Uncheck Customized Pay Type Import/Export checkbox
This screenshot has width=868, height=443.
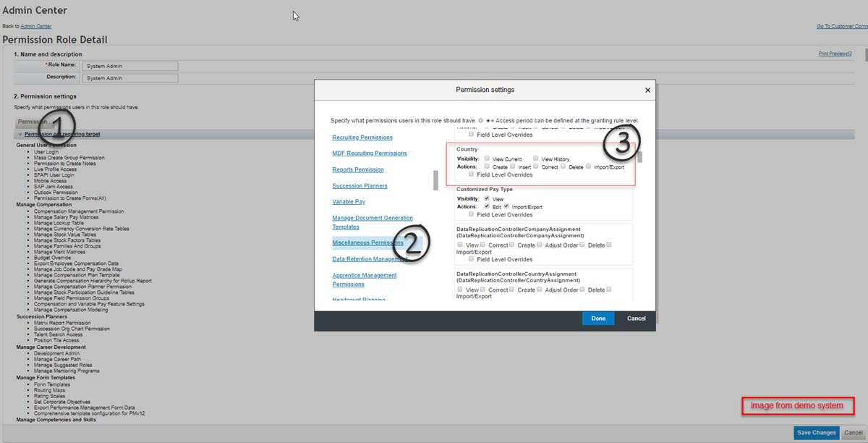pos(506,206)
